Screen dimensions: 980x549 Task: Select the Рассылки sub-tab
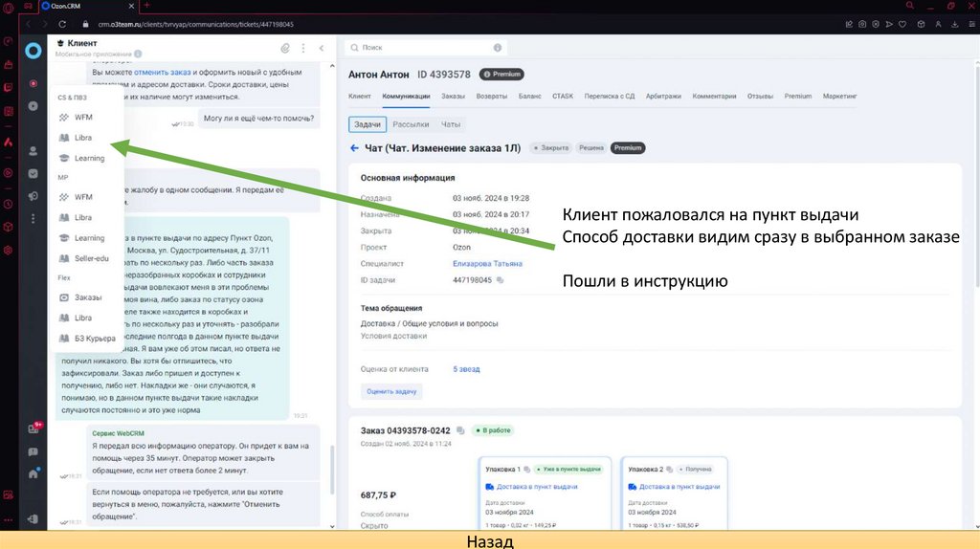pyautogui.click(x=411, y=124)
